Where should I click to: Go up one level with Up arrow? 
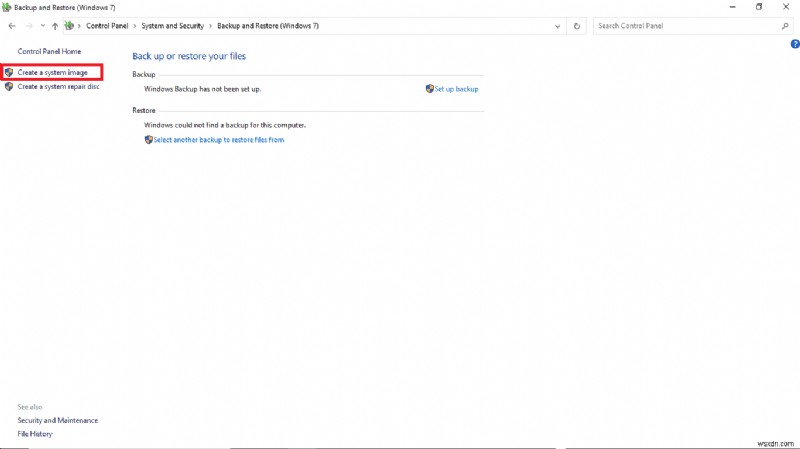(55, 26)
